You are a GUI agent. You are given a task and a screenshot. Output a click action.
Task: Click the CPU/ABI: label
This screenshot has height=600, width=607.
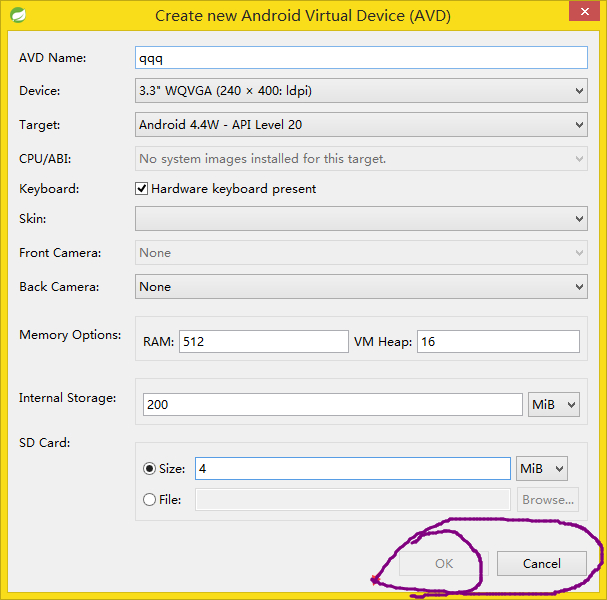(x=45, y=159)
